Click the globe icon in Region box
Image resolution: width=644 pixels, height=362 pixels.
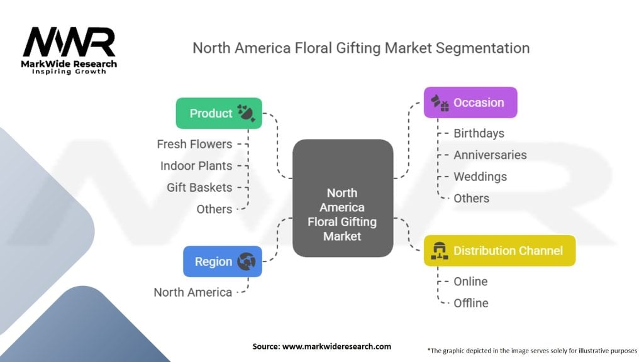tap(246, 261)
